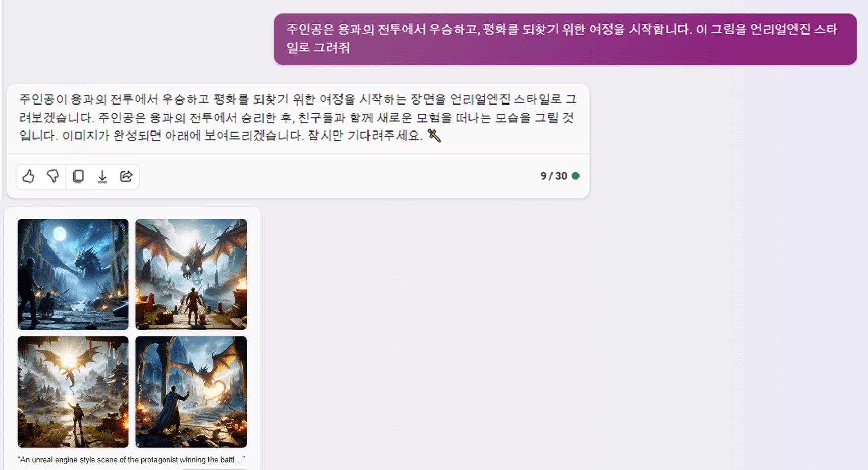This screenshot has width=868, height=470.
Task: Click the assistant's Korean response paragraph
Action: point(298,118)
